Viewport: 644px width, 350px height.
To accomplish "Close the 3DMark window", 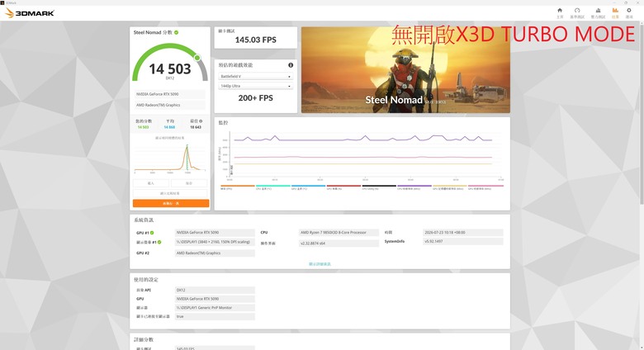I will point(637,2).
